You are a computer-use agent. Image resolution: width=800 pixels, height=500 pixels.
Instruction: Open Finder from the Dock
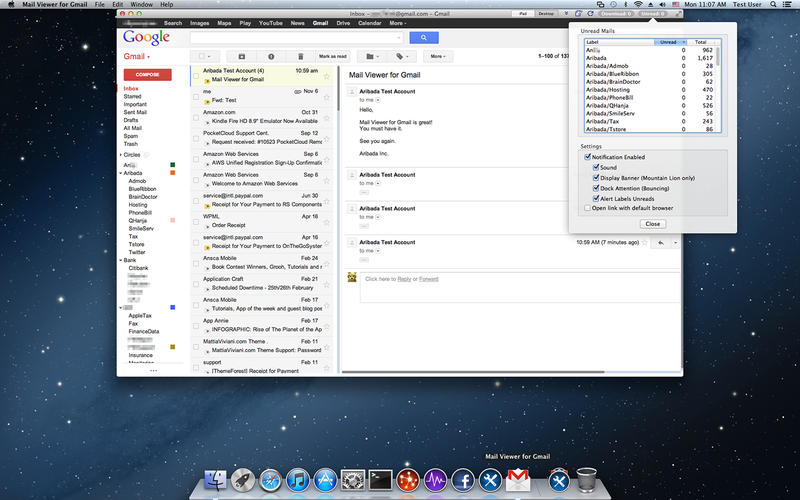click(215, 480)
